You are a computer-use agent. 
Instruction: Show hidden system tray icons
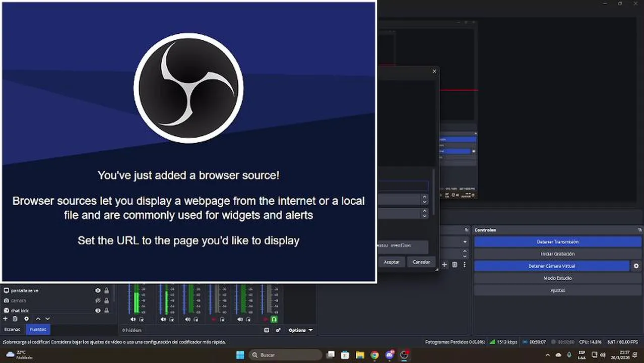(x=548, y=355)
